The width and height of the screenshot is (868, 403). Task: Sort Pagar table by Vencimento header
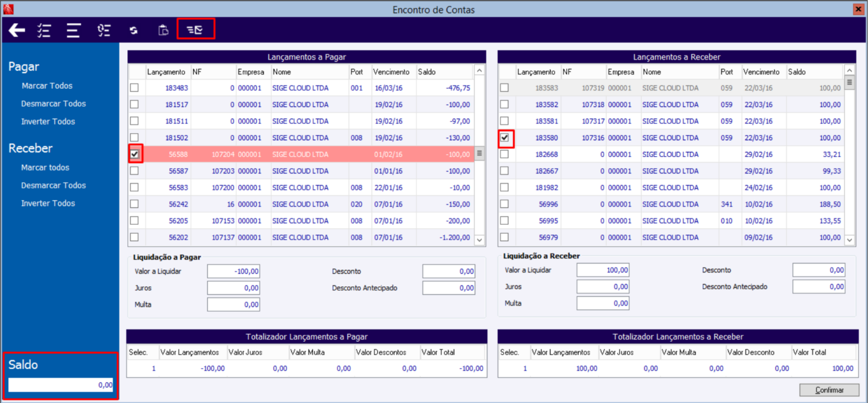pos(393,72)
